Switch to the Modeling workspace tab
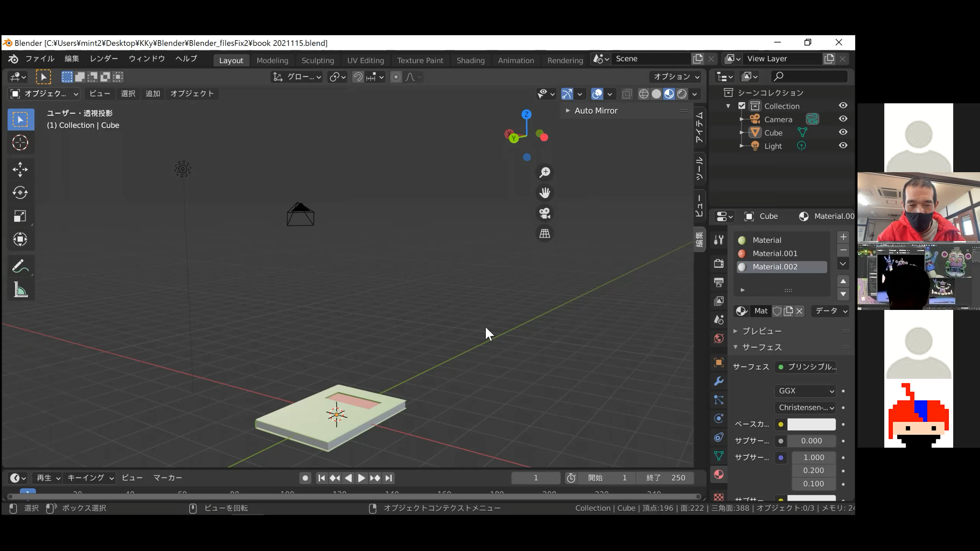This screenshot has height=551, width=980. click(273, 60)
